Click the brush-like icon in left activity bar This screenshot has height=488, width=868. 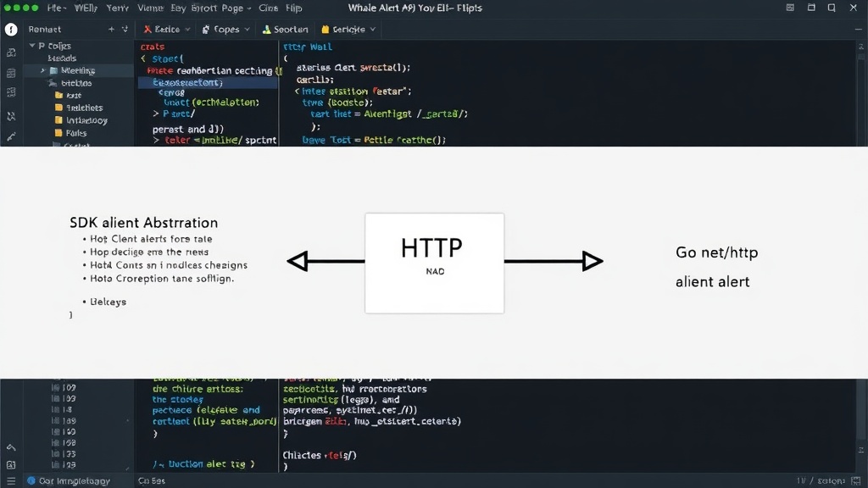point(11,136)
